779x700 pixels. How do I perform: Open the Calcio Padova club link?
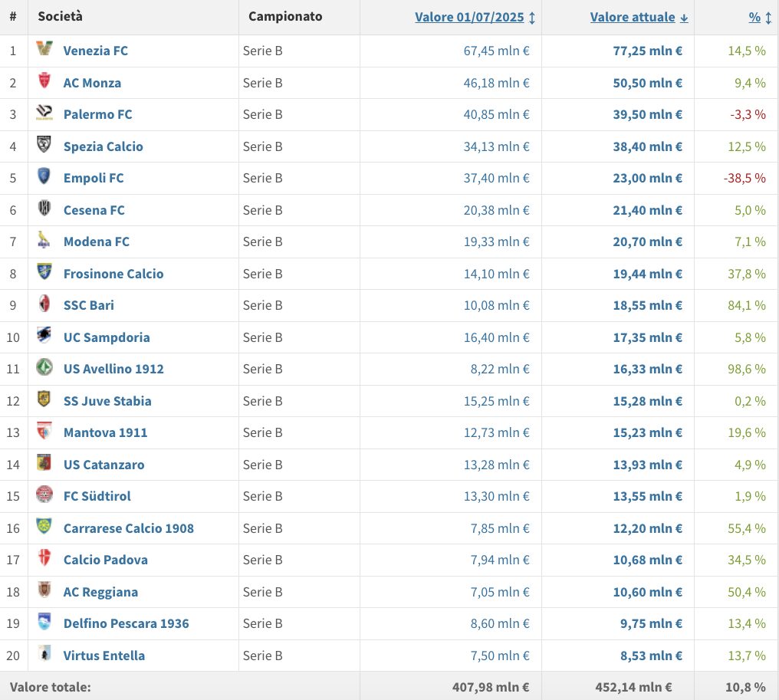coord(106,560)
